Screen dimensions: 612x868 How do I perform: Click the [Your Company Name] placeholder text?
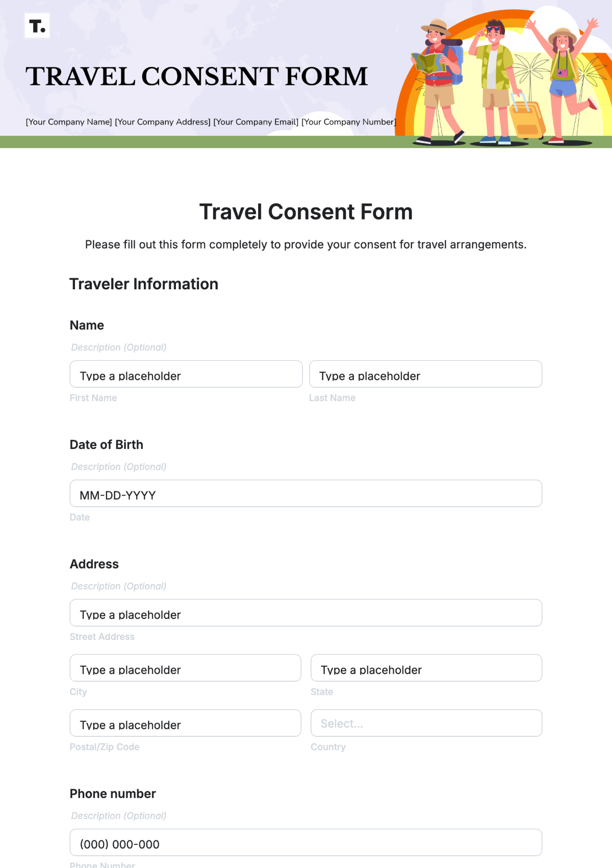(x=69, y=122)
